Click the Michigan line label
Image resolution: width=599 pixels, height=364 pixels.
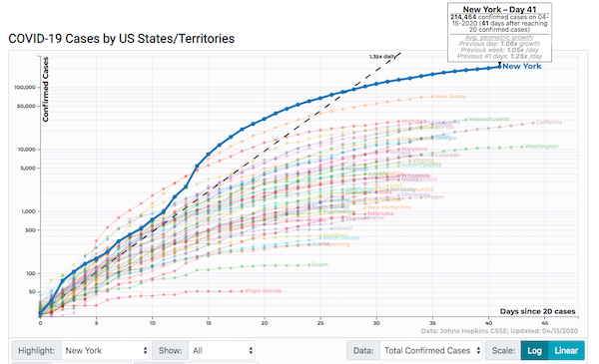tap(413, 121)
